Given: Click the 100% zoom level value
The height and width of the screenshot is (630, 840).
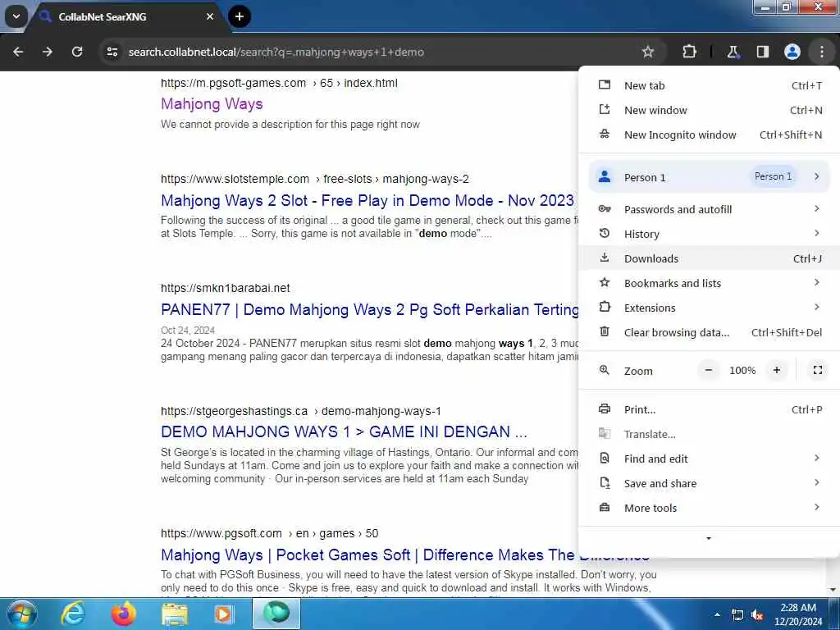Looking at the screenshot, I should tap(742, 371).
